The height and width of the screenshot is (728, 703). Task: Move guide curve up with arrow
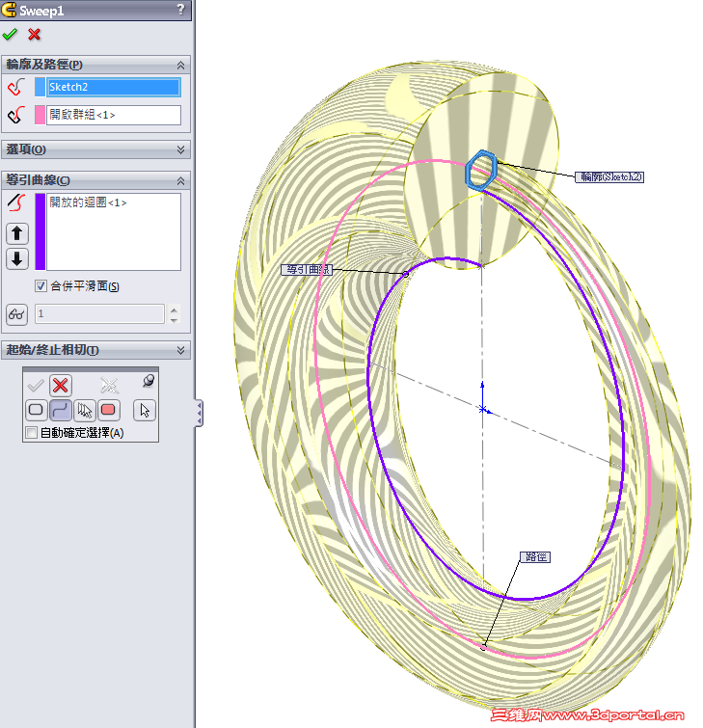(x=17, y=233)
